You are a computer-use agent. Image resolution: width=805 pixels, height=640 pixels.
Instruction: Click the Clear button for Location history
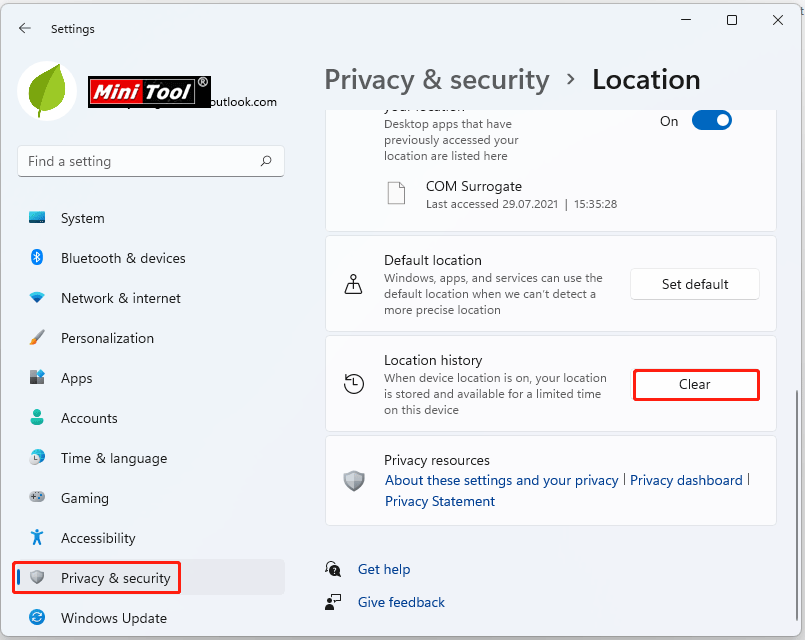coord(696,384)
